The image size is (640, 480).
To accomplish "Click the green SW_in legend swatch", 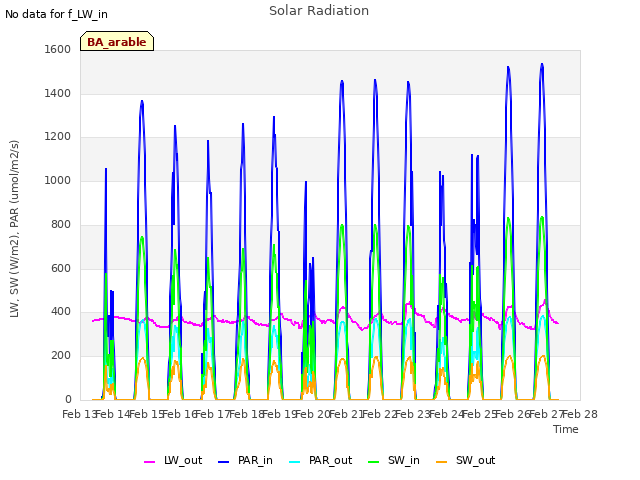I will point(373,462).
